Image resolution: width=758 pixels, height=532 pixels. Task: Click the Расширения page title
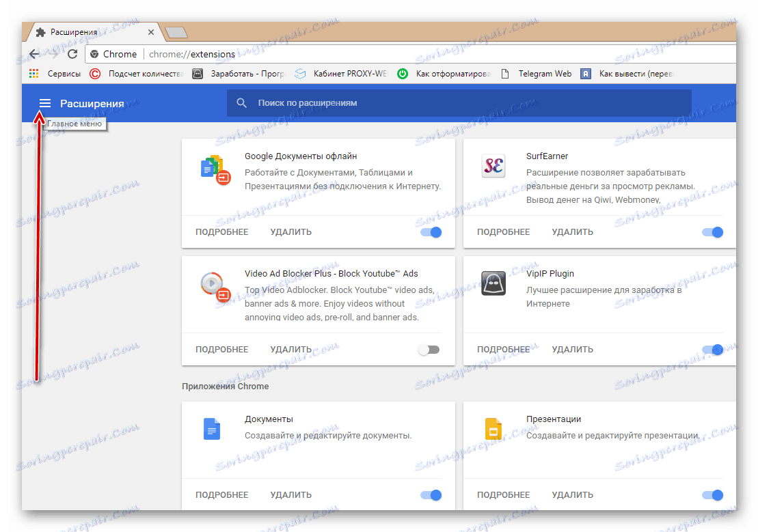92,103
